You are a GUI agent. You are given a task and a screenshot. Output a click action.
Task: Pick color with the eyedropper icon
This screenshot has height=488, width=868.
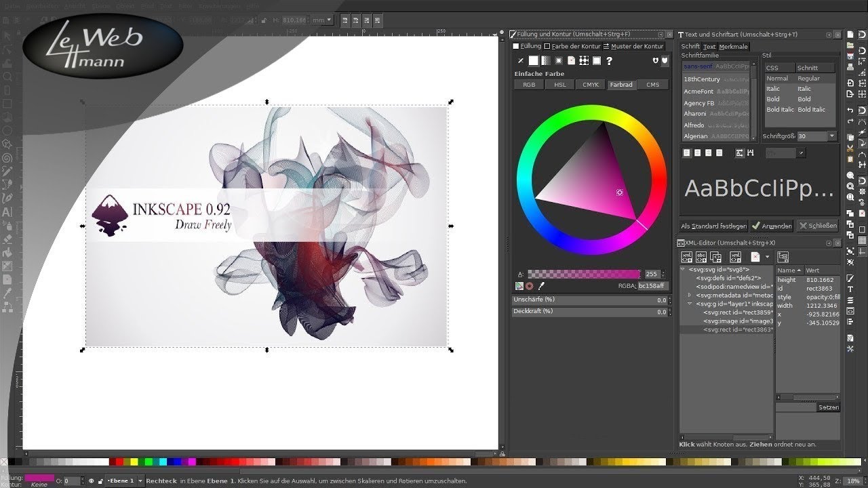click(541, 286)
